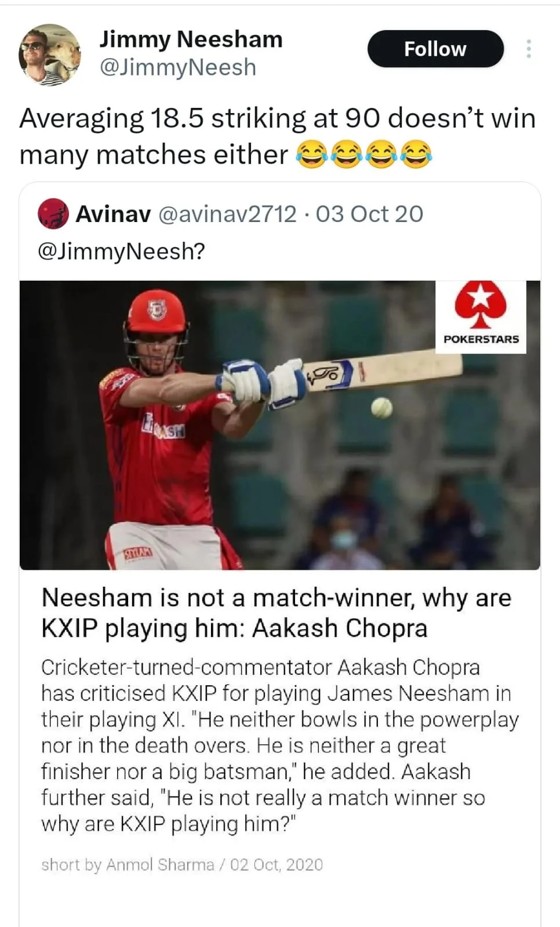The height and width of the screenshot is (927, 560).
Task: Click the 02 Oct, 2020 byline date
Action: tap(277, 864)
